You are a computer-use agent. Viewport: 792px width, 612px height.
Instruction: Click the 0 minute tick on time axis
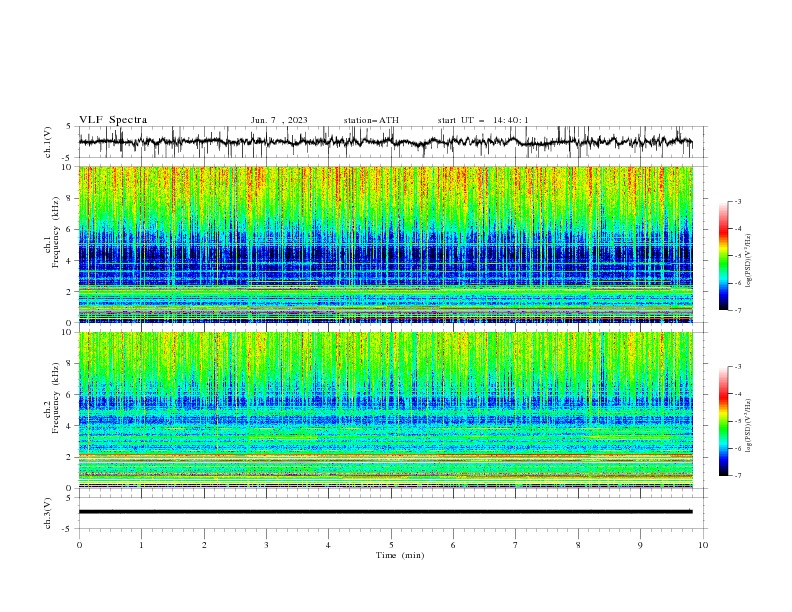pos(79,545)
